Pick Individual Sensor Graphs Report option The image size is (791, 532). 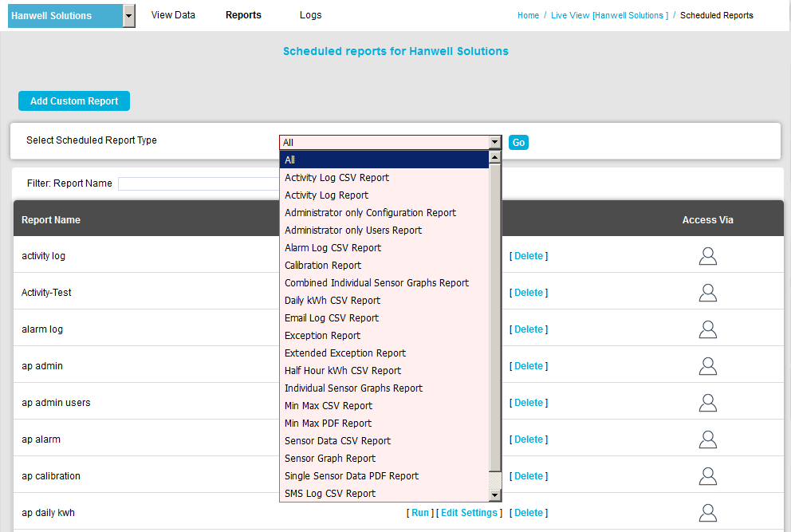pos(384,388)
